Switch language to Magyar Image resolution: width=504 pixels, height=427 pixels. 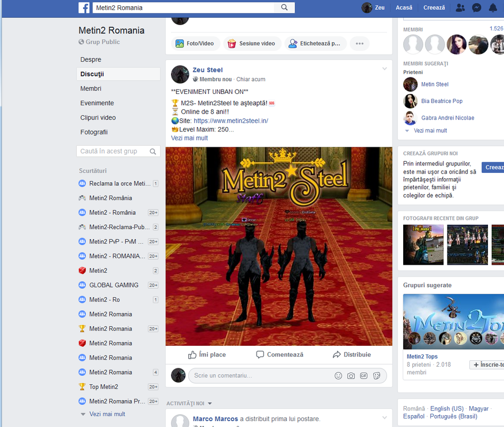[478, 409]
